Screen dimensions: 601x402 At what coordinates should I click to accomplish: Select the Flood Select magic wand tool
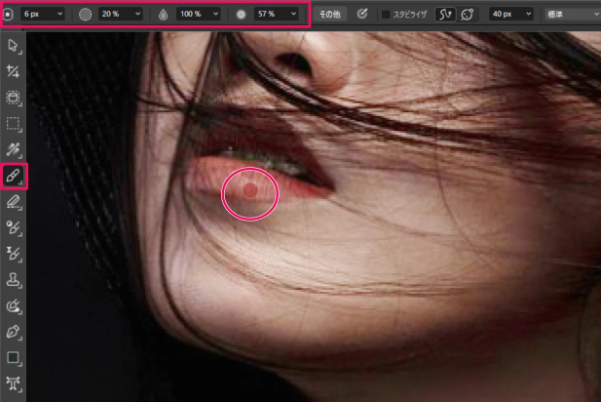click(13, 150)
